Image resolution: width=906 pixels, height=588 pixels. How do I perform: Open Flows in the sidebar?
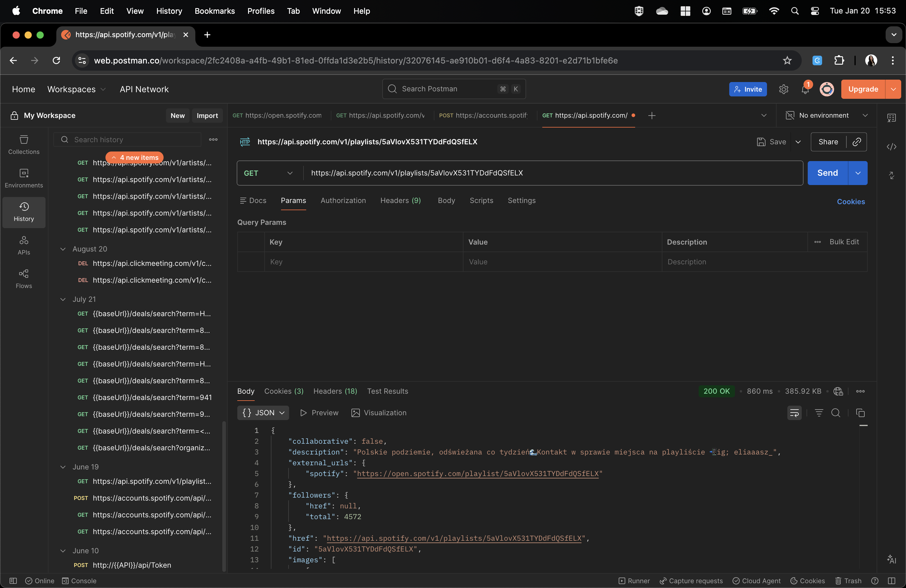tap(24, 279)
